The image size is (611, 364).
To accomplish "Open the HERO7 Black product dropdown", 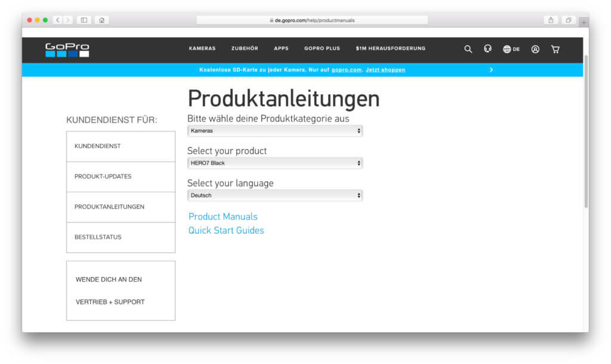I will click(x=275, y=164).
